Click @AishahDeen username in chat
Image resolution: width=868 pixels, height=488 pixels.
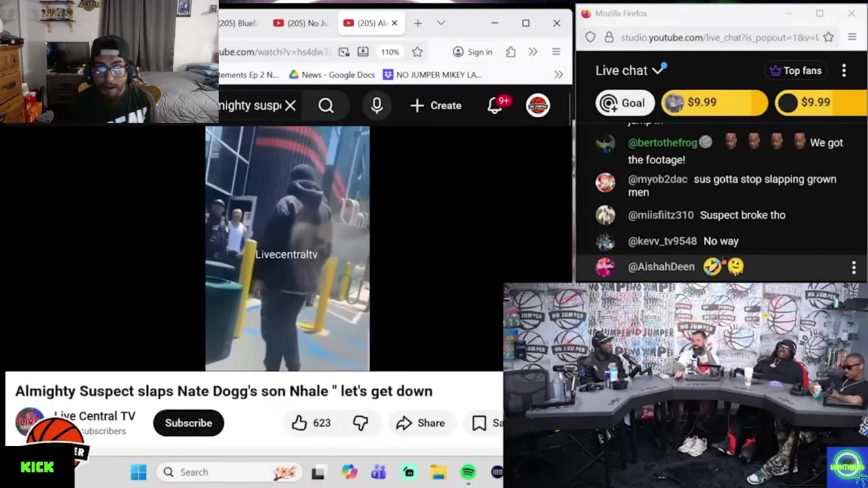661,267
